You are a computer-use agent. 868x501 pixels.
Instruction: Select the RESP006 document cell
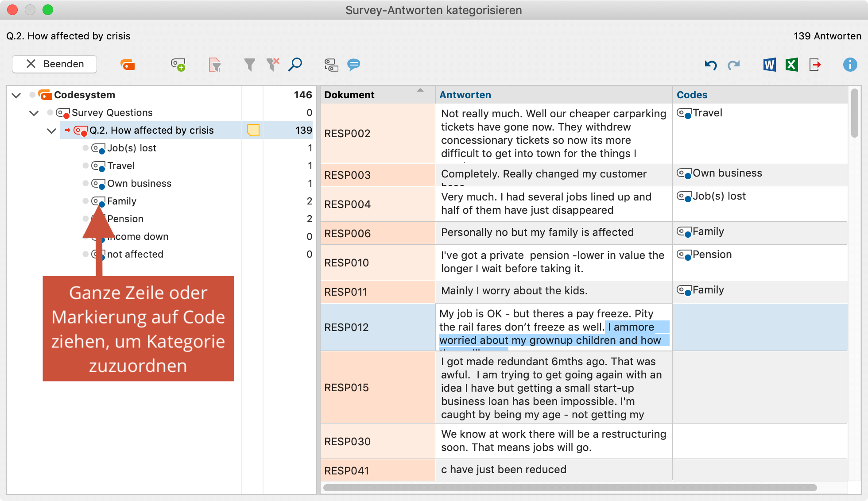point(377,233)
